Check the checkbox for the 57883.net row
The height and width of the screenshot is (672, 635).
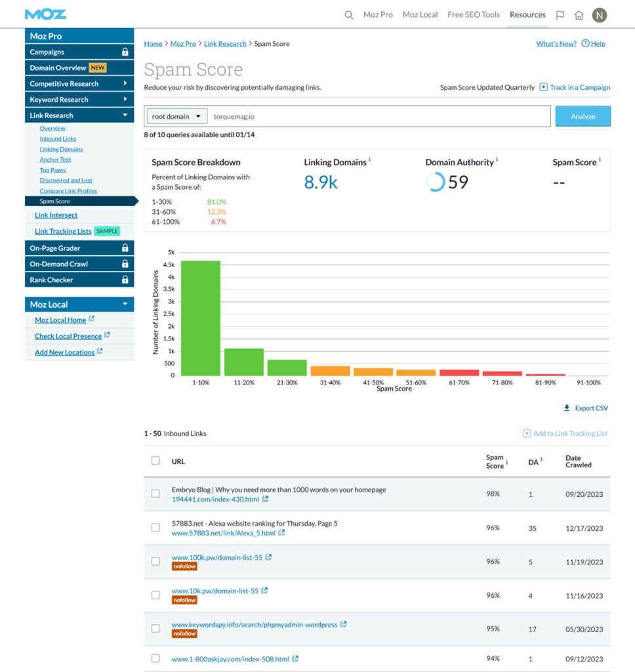[155, 527]
